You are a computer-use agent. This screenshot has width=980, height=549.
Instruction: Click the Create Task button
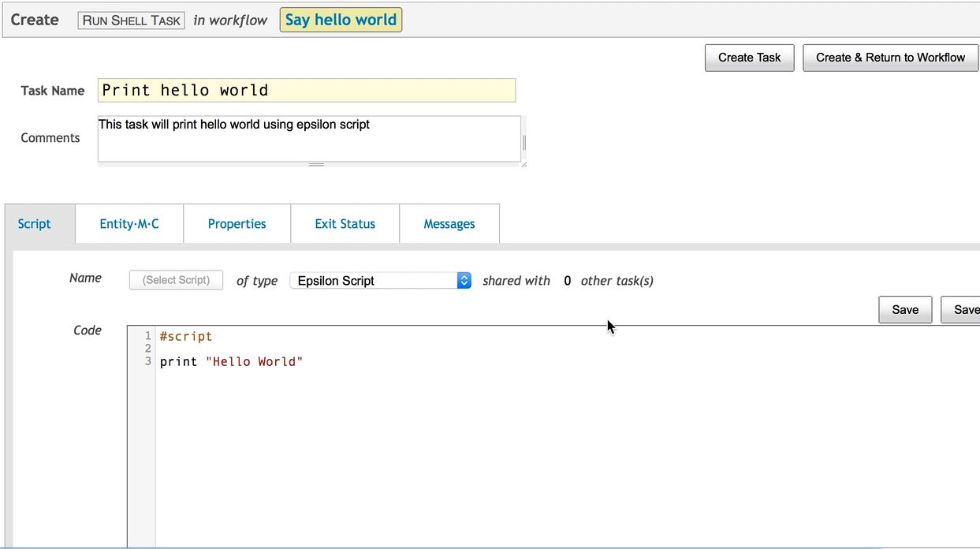click(749, 58)
